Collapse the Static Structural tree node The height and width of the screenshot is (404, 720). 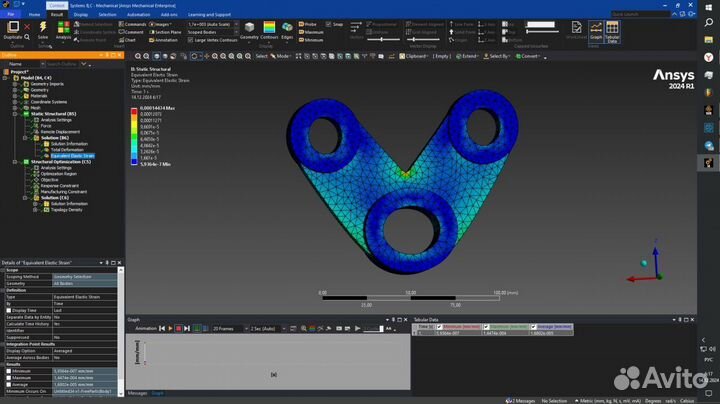click(15, 114)
